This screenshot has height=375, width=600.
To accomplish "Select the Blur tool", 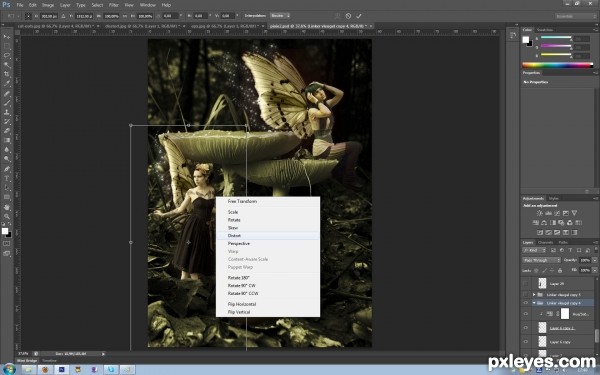I will click(x=7, y=150).
